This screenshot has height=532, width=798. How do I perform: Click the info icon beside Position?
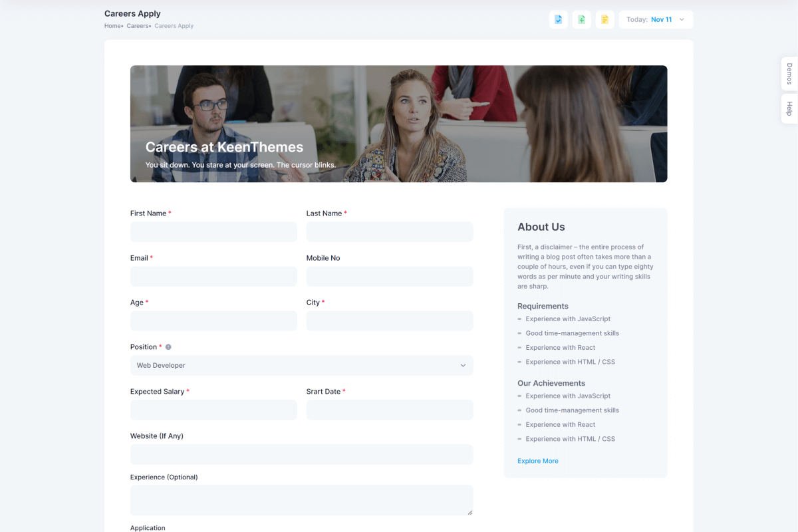click(x=168, y=347)
